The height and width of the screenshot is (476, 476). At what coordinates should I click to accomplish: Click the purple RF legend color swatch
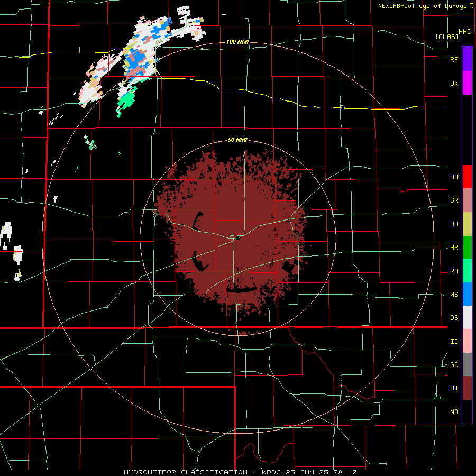(x=467, y=59)
